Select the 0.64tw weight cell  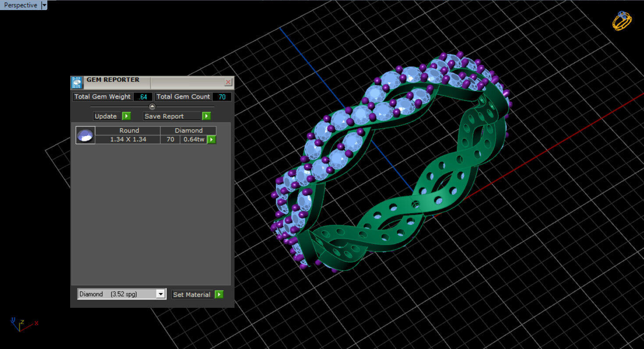(x=194, y=140)
